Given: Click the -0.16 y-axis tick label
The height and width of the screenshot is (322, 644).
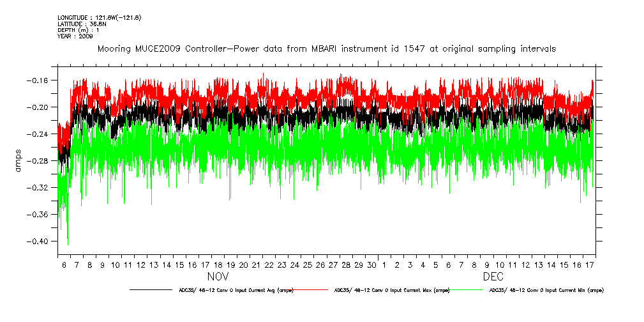Looking at the screenshot, I should pyautogui.click(x=42, y=80).
